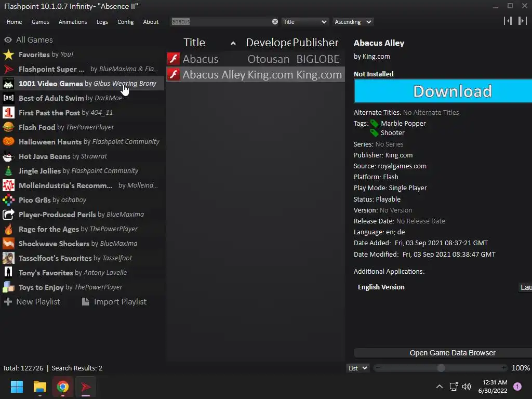Click the Flashpoint Super playlist red arrow icon
Viewport: 532px width, 399px height.
coord(8,69)
